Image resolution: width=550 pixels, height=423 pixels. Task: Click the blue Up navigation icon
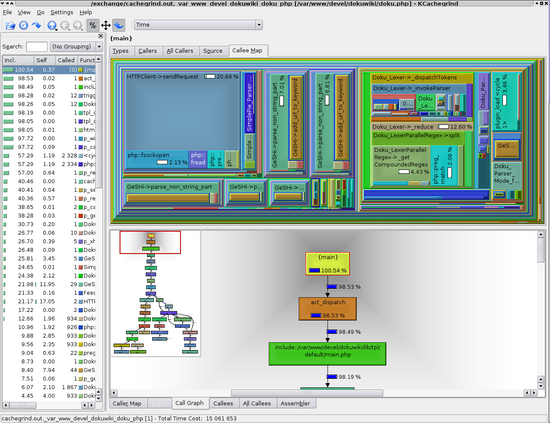[51, 25]
